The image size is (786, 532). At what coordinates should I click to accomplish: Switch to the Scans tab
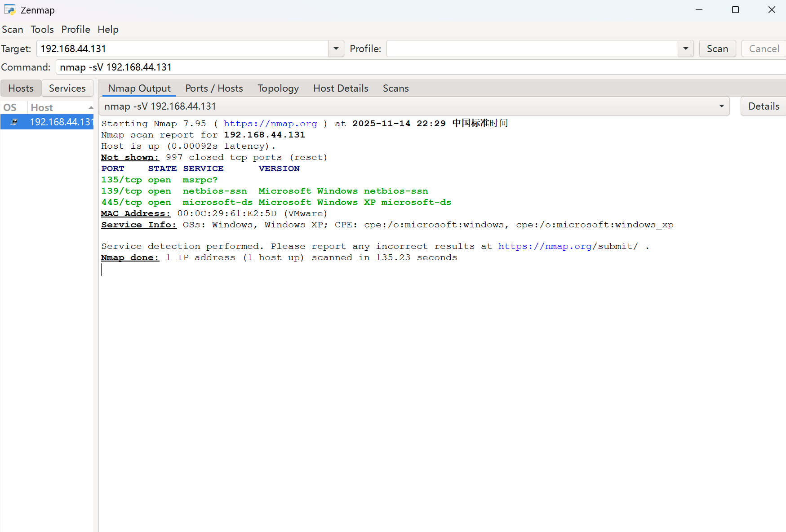click(395, 88)
